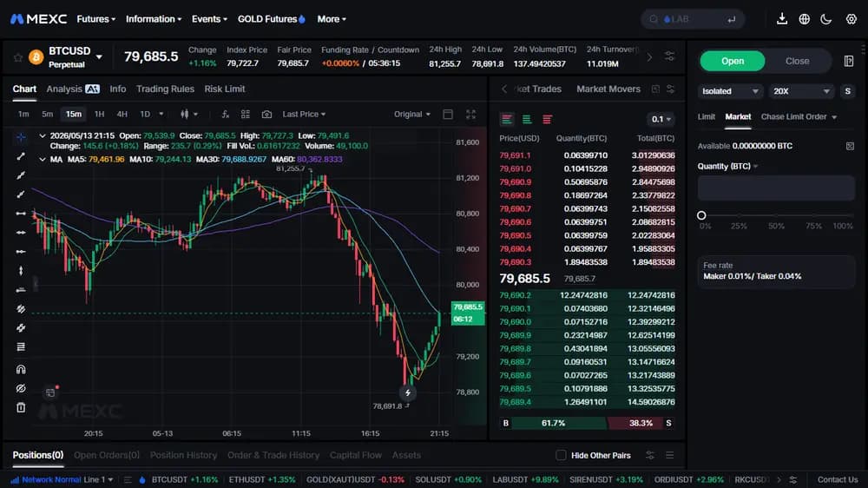
Task: Open the chart grid layout icon
Action: tap(246, 114)
